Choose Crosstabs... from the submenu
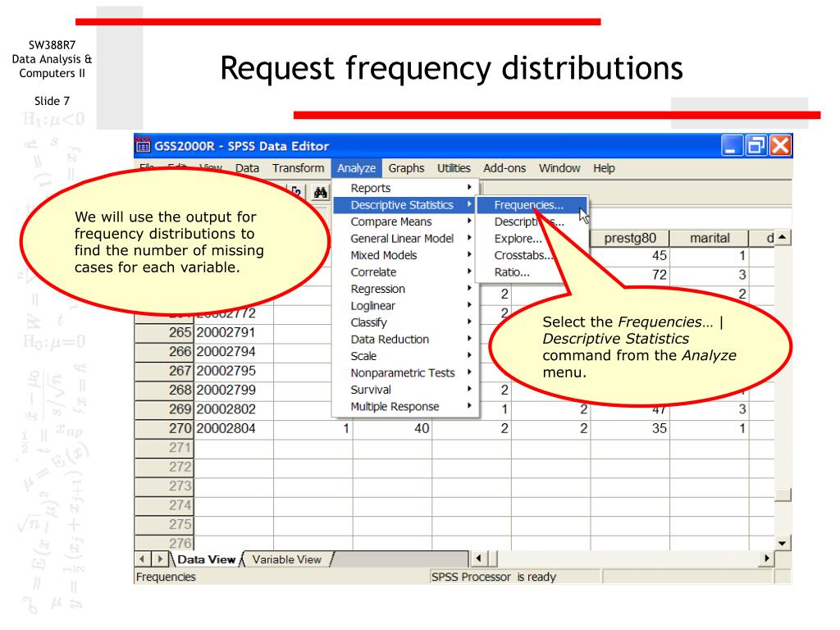Image resolution: width=840 pixels, height=630 pixels. (x=523, y=255)
